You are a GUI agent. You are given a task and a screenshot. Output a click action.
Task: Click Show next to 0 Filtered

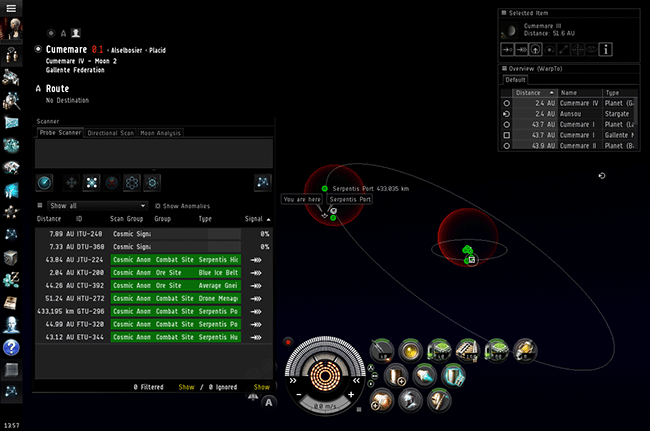click(x=186, y=387)
